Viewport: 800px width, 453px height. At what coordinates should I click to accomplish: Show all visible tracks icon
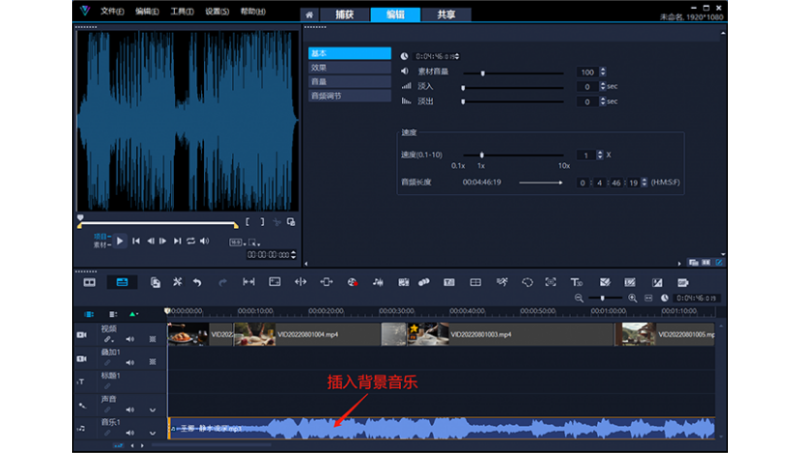(x=89, y=314)
